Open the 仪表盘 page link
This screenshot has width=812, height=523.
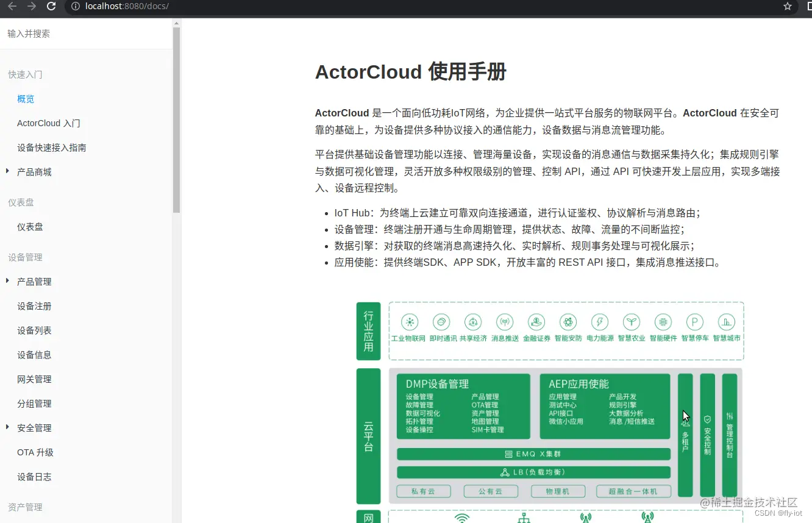[x=30, y=227]
